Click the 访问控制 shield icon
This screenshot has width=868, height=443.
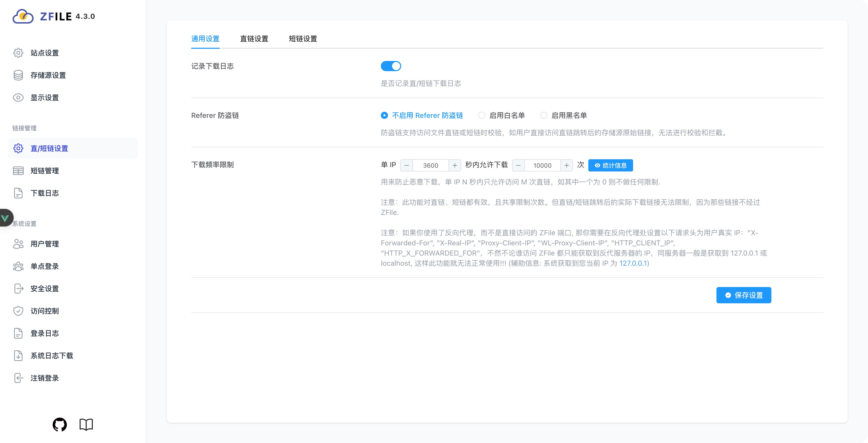18,311
